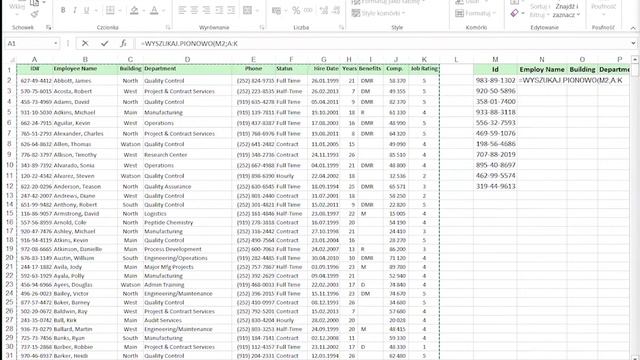Increase the decimal places
640x360 pixels.
coord(324,11)
